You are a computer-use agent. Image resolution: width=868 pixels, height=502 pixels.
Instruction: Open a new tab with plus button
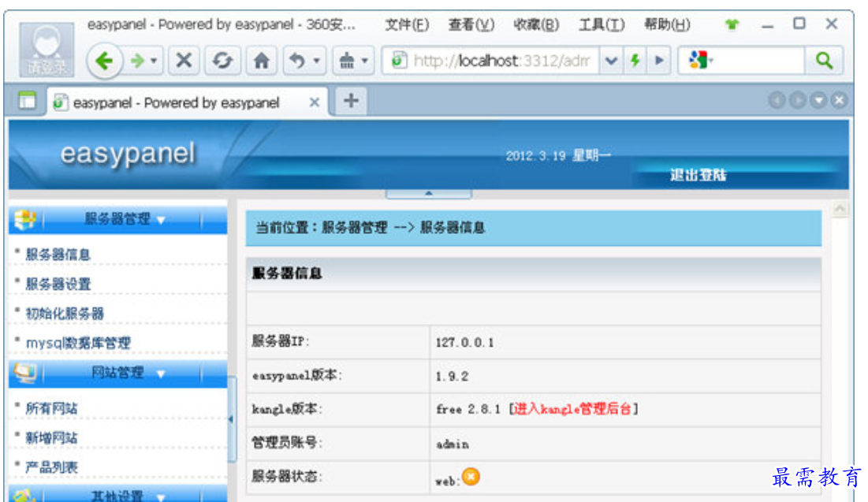coord(351,101)
